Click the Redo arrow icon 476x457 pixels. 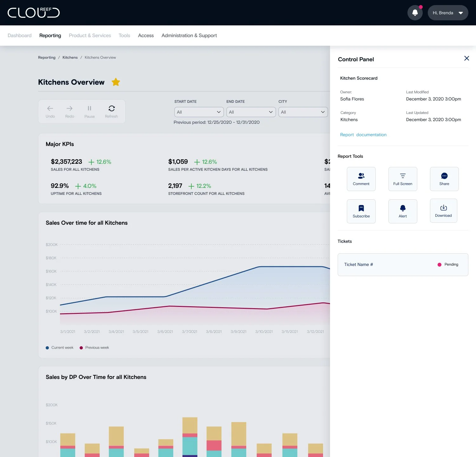pos(69,109)
